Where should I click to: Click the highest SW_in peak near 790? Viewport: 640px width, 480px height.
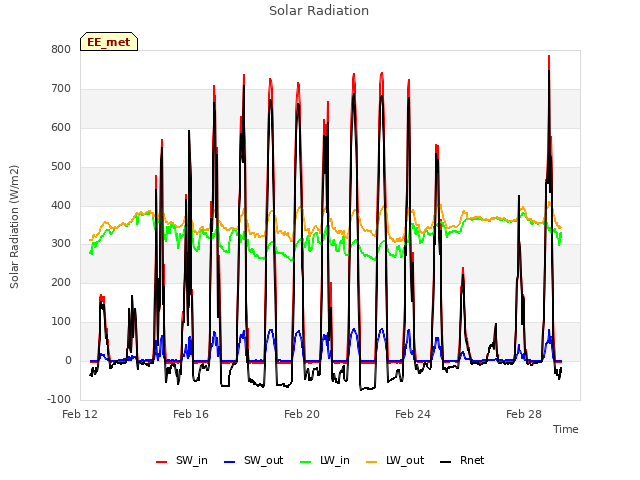(x=549, y=57)
